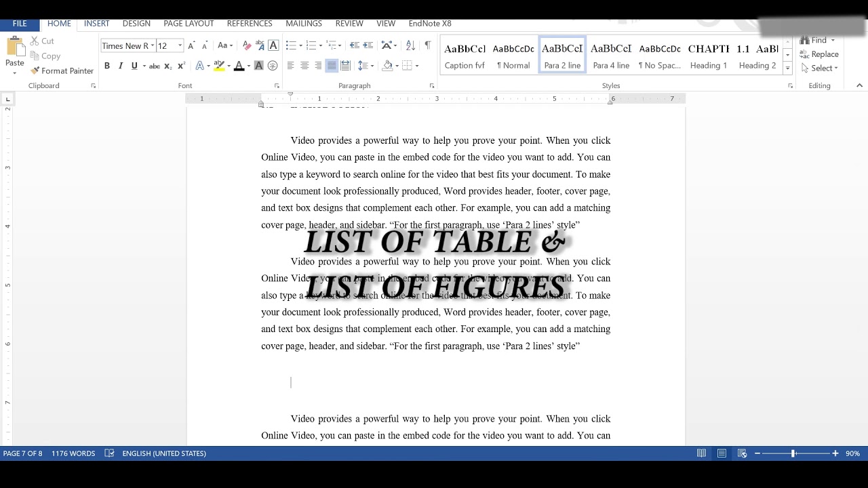Apply Character Border icon

[273, 45]
